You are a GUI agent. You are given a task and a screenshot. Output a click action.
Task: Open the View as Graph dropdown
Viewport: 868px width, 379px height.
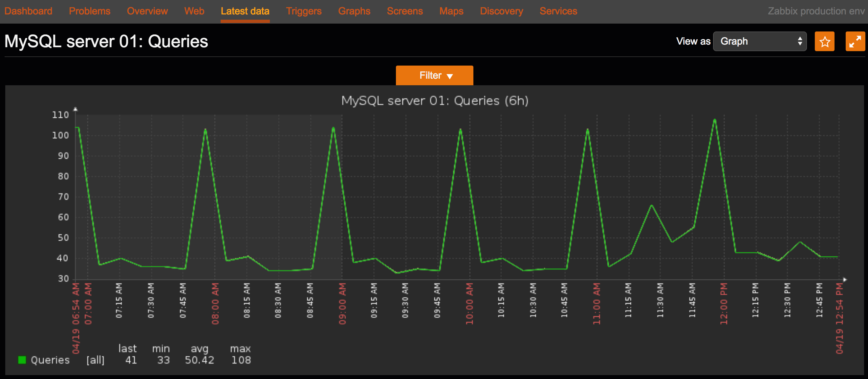[x=760, y=41]
